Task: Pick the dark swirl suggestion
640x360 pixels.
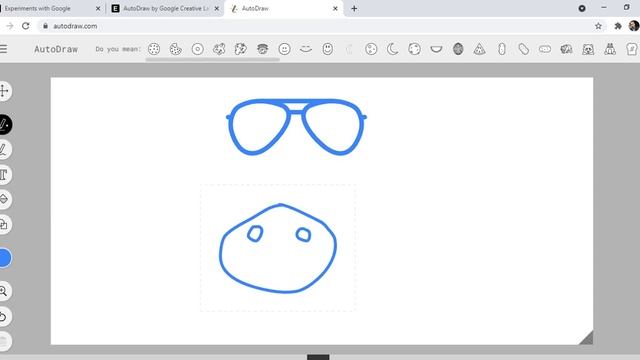Action: tap(262, 49)
